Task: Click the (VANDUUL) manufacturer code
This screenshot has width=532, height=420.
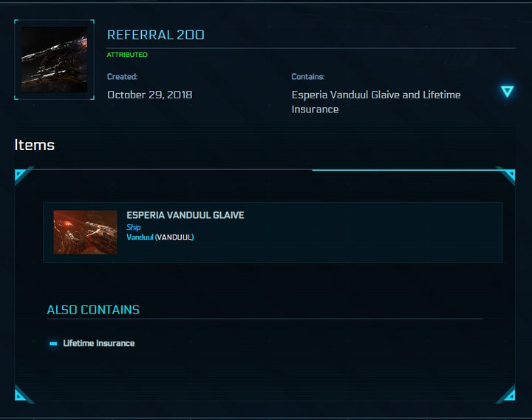Action: point(174,237)
